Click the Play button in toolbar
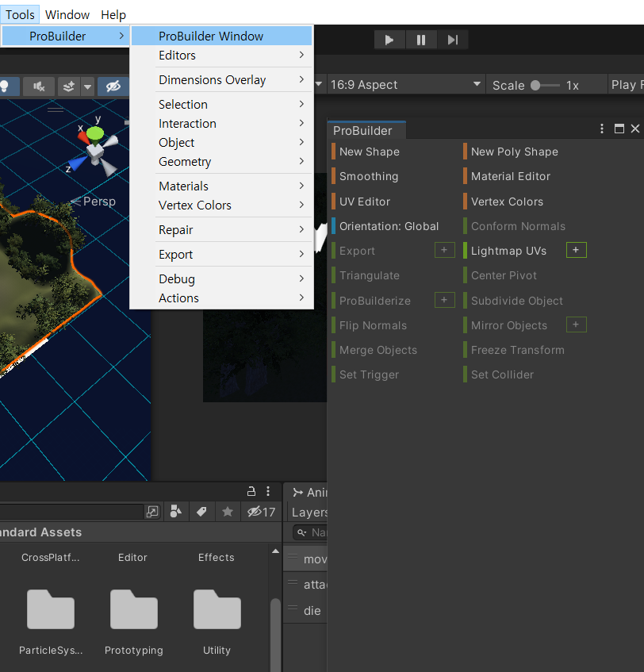The height and width of the screenshot is (672, 644). [x=389, y=40]
